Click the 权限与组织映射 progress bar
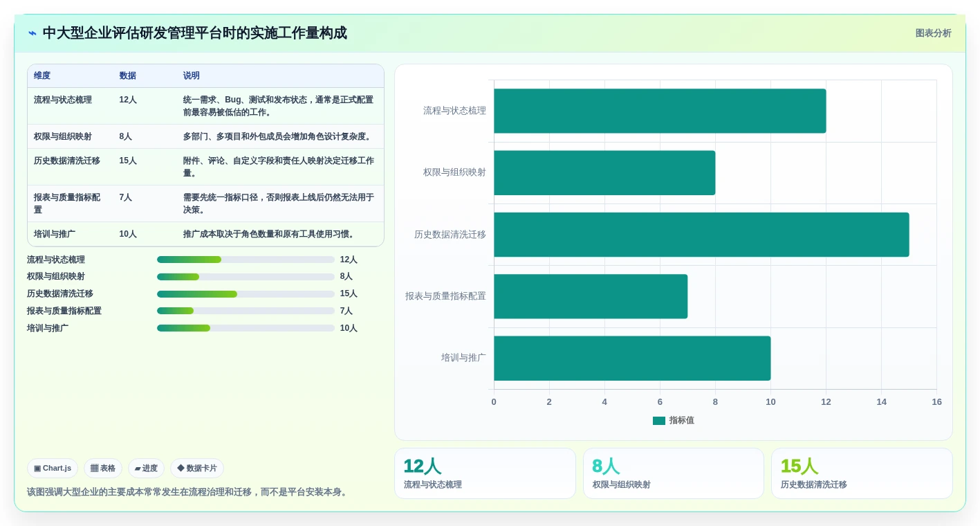Screen dimensions: 980x526 pos(246,277)
